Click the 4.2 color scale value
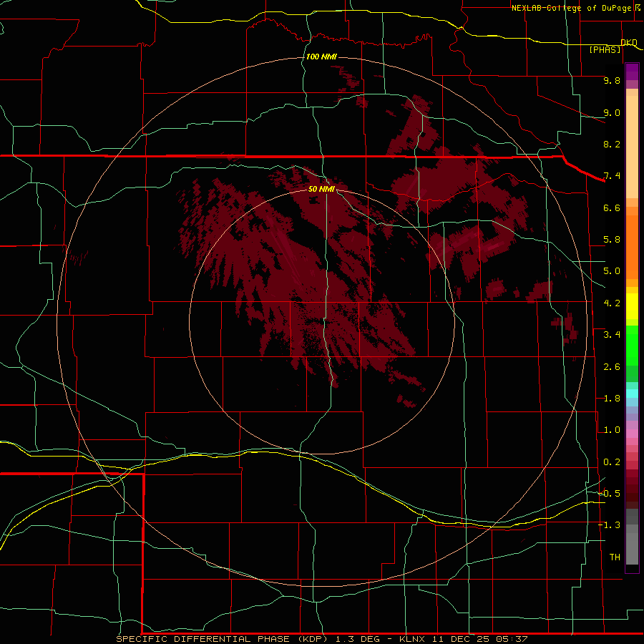 pyautogui.click(x=612, y=303)
